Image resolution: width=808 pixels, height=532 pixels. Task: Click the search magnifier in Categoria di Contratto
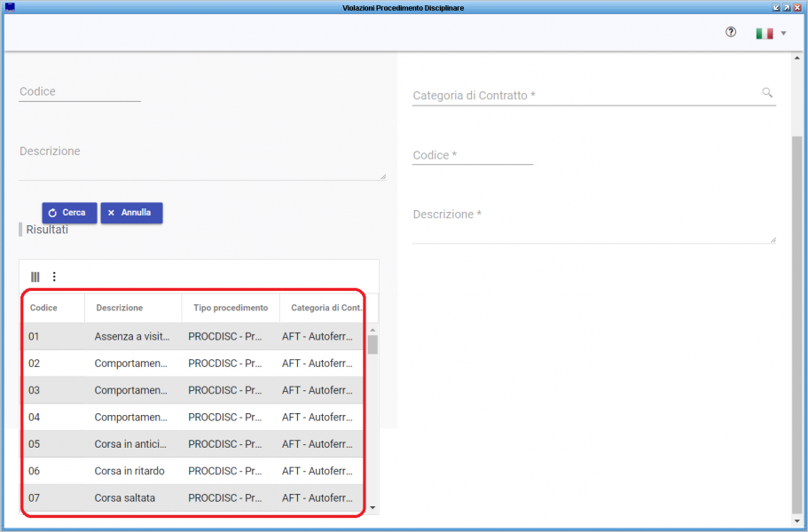click(x=767, y=92)
